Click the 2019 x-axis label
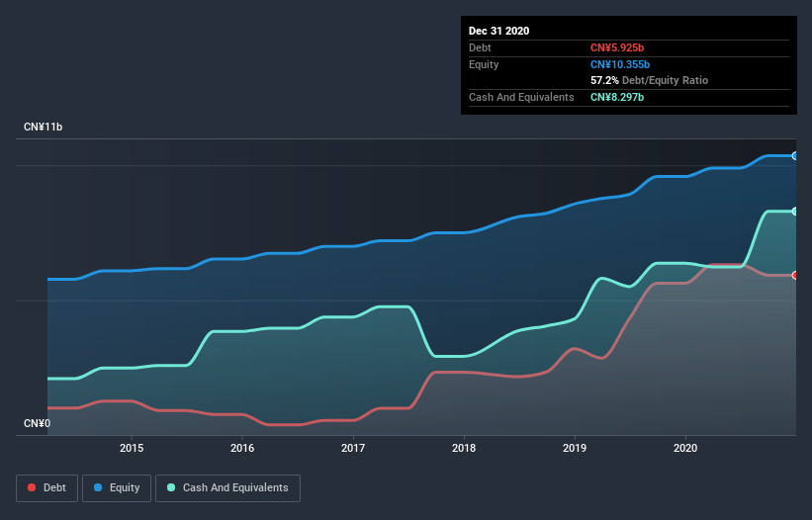The height and width of the screenshot is (520, 812). (575, 448)
